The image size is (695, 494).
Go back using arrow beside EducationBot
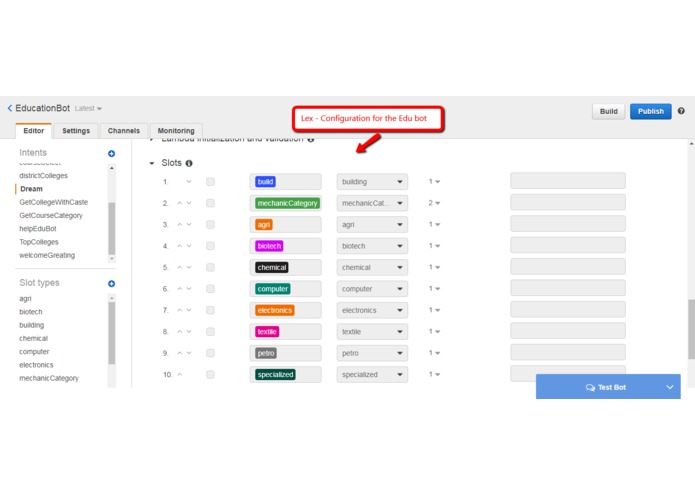coord(10,108)
